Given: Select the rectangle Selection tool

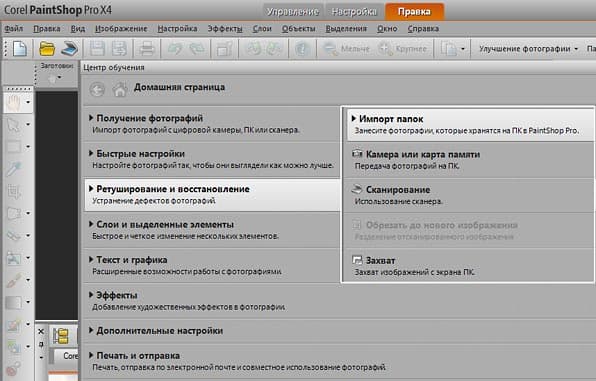Looking at the screenshot, I should click(x=14, y=146).
